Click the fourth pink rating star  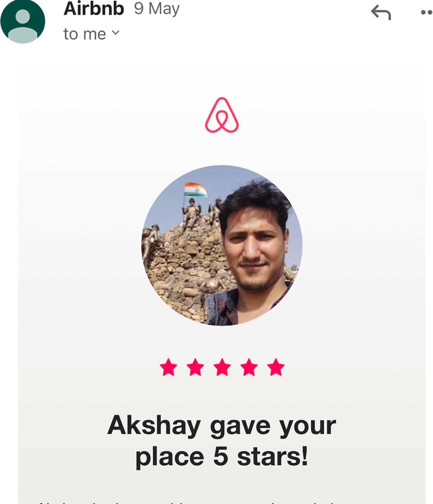(249, 367)
